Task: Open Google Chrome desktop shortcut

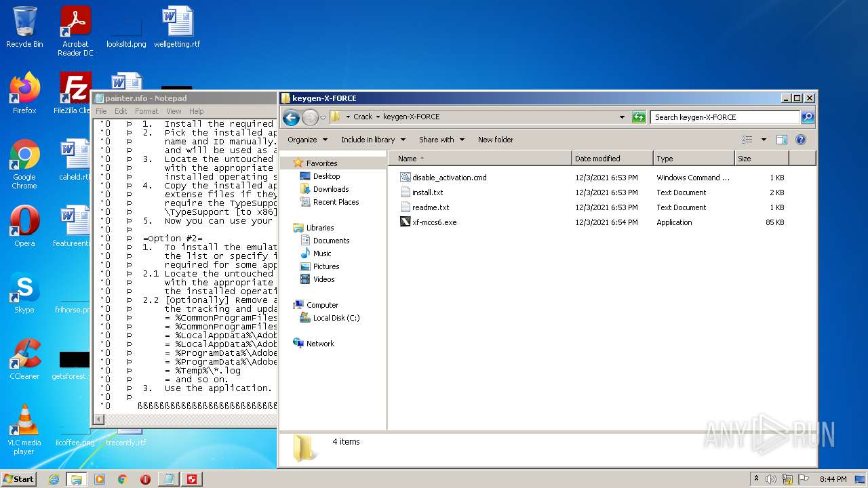Action: coord(24,165)
